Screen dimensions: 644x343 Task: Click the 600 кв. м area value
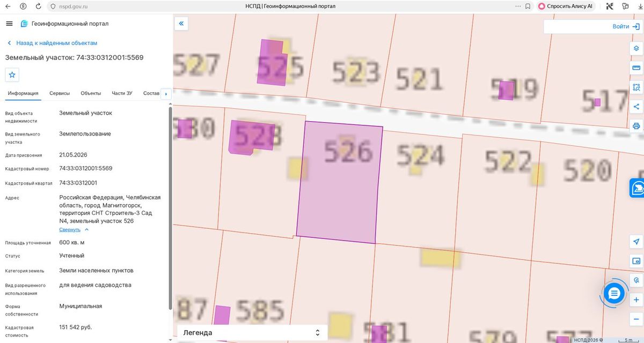click(x=72, y=242)
